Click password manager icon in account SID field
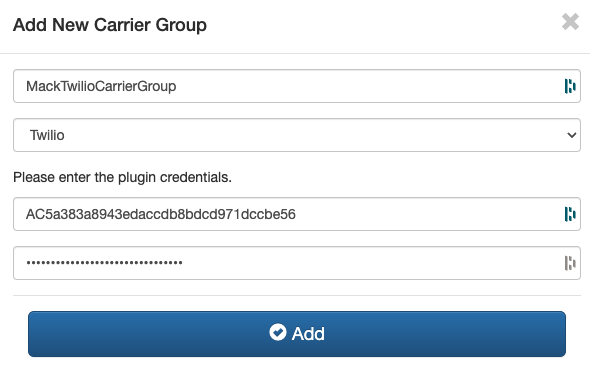This screenshot has height=373, width=590. pos(570,214)
